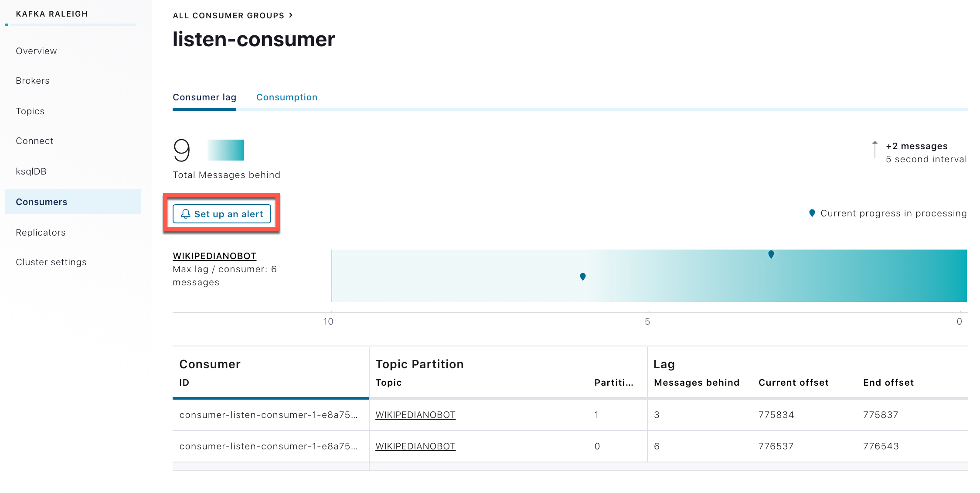Image resolution: width=980 pixels, height=493 pixels.
Task: Open WIKIPEDIANOBOT link above max lag
Action: [214, 256]
